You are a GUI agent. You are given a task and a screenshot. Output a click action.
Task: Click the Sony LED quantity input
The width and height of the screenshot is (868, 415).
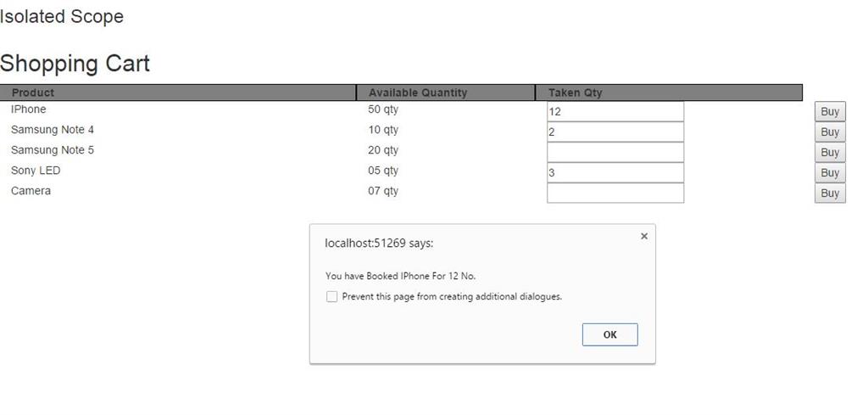pyautogui.click(x=615, y=173)
